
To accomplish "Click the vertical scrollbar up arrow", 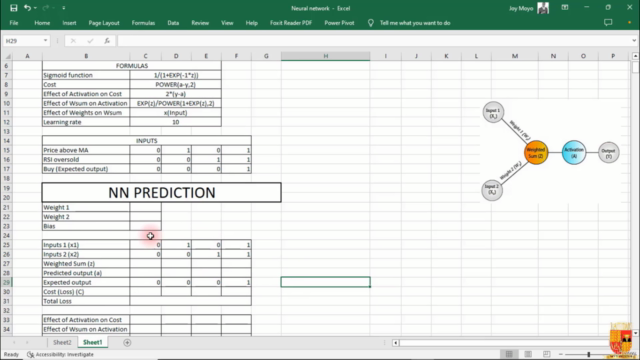I will (x=635, y=56).
